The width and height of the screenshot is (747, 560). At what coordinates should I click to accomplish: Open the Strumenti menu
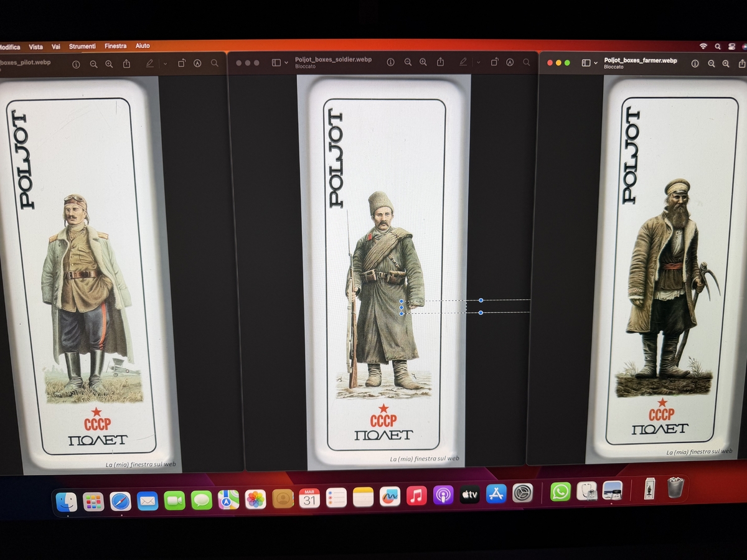(82, 47)
